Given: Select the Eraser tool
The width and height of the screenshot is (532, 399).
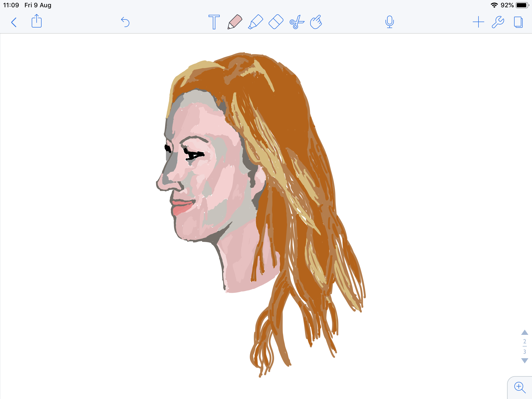Looking at the screenshot, I should [x=276, y=22].
